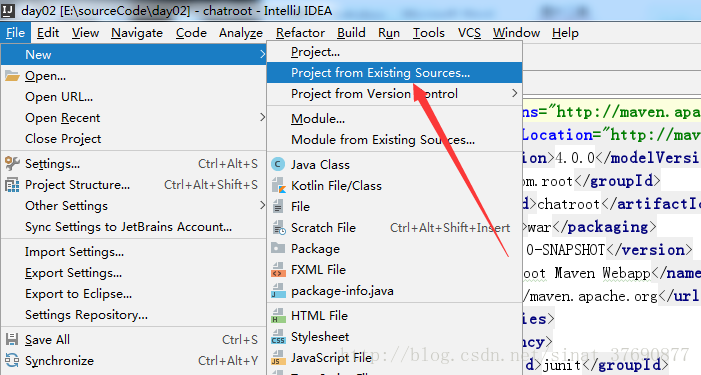Viewport: 701px width, 375px height.
Task: Open the Refactor menu
Action: coord(300,33)
